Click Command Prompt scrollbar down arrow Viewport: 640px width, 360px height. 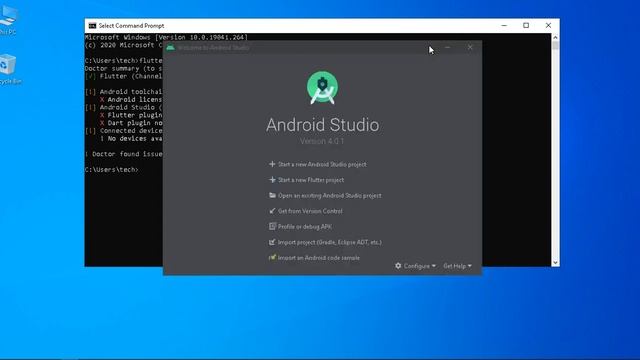[x=555, y=263]
